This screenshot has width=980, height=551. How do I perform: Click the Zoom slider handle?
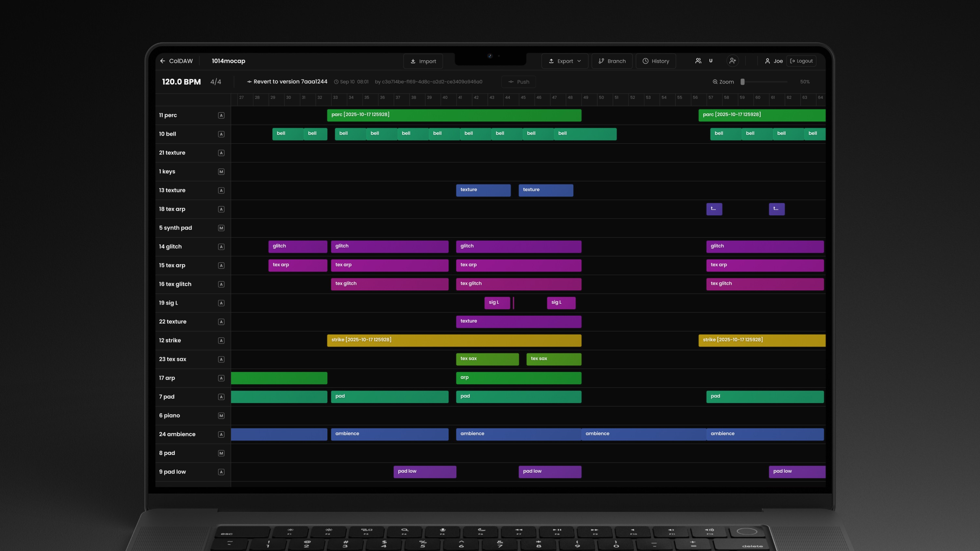point(742,82)
